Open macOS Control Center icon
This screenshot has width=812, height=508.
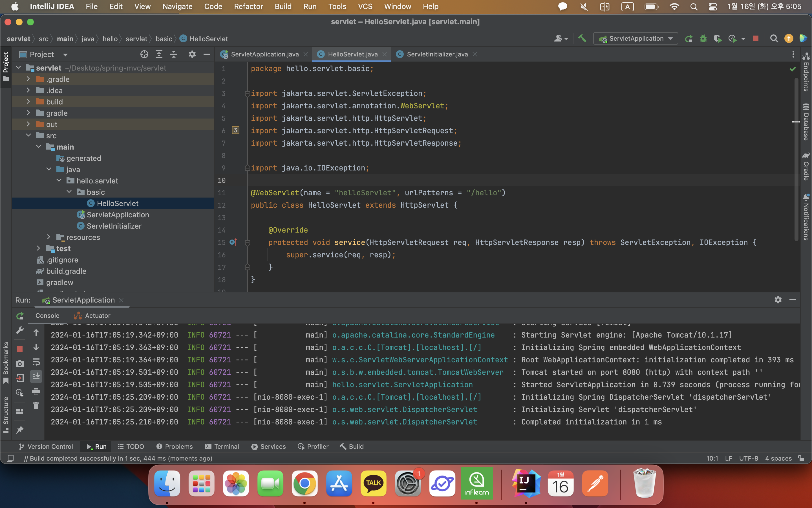pyautogui.click(x=713, y=6)
